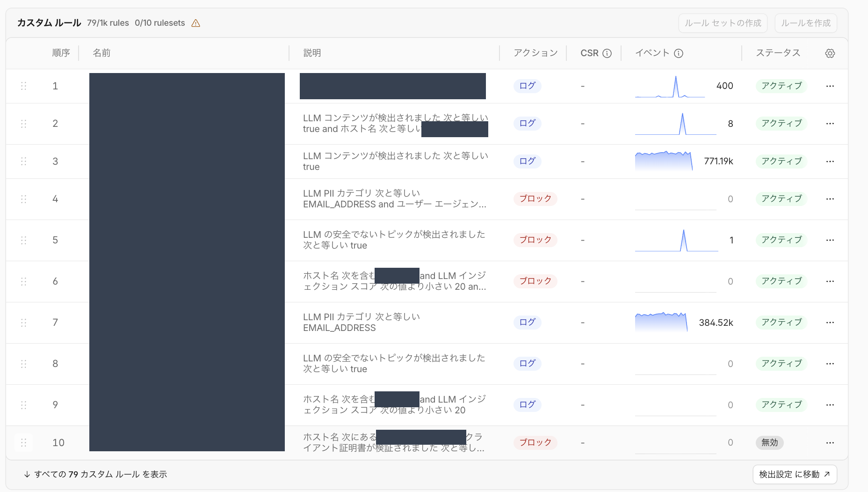
Task: Open three-dot menu for rule 6
Action: point(830,281)
